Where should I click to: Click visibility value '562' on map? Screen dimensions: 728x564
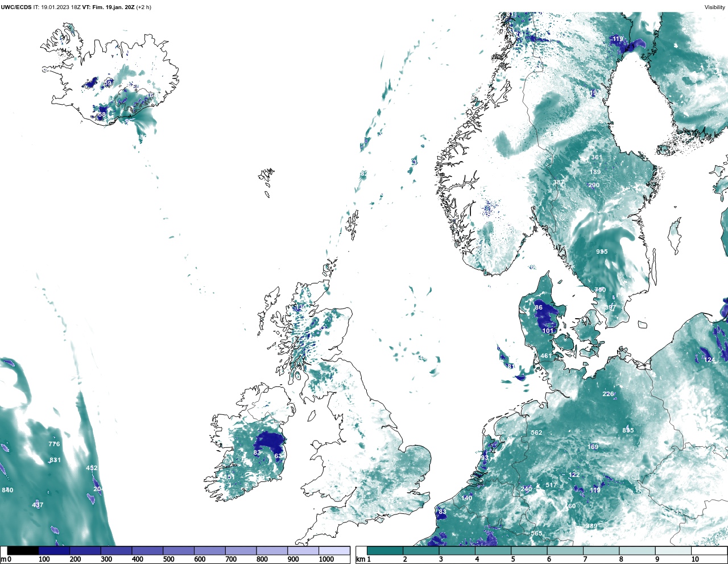536,433
